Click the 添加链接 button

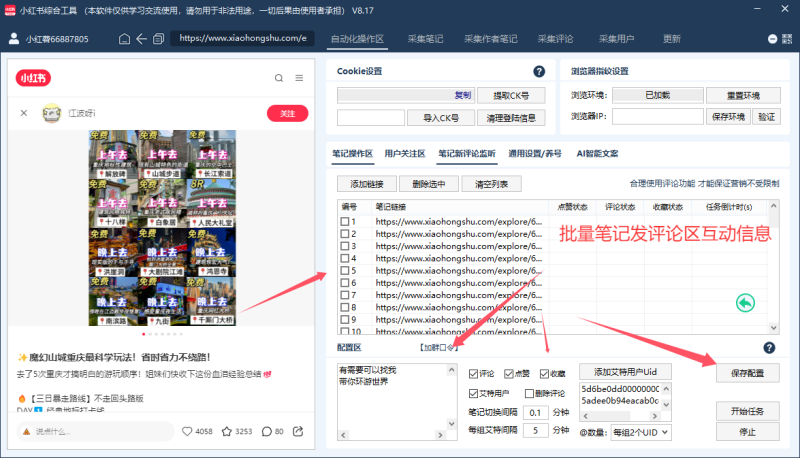click(367, 184)
